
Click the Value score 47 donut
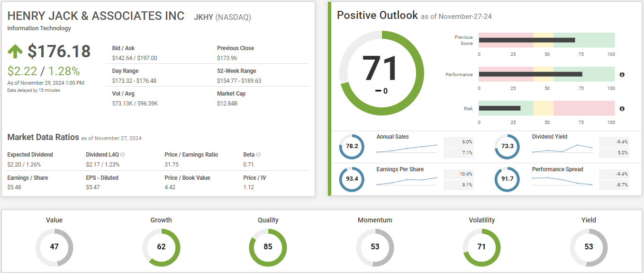tap(54, 247)
